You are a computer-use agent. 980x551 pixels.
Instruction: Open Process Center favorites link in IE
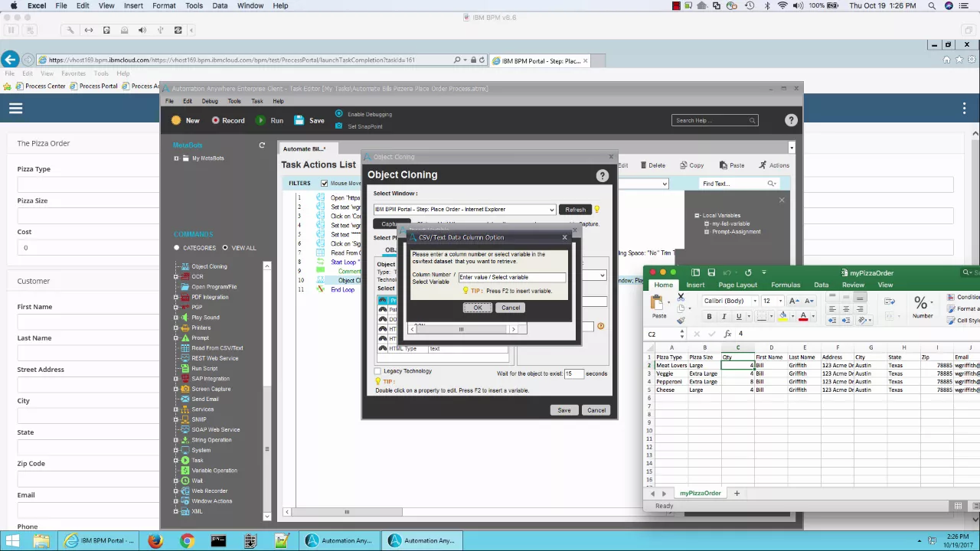pyautogui.click(x=41, y=86)
